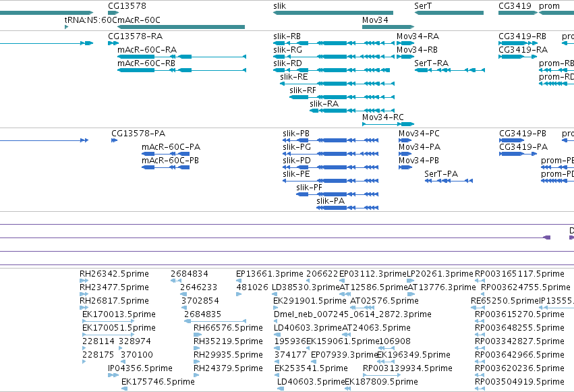Click the SerT gene span bar
Screen dimensions: 574x392
point(449,13)
